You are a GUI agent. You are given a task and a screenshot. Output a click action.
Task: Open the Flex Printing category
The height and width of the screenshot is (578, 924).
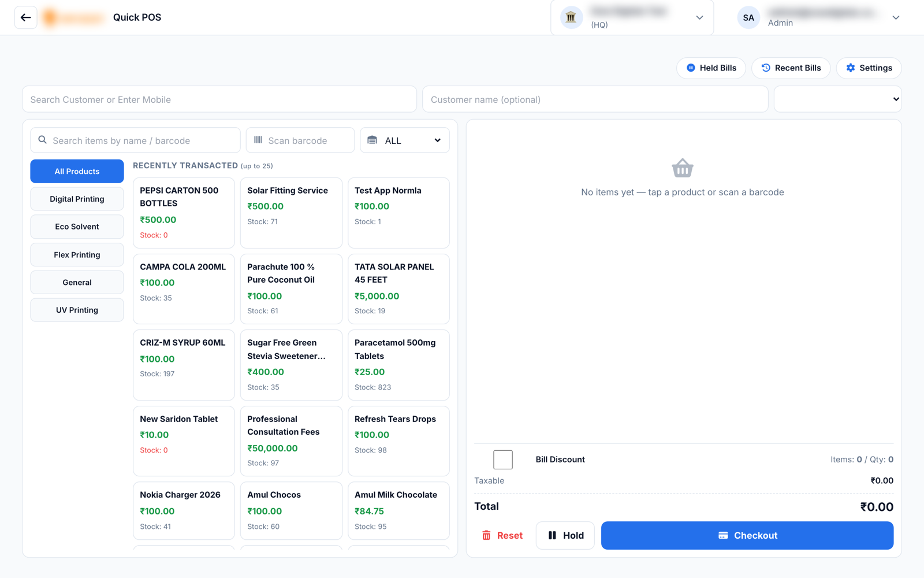[77, 255]
